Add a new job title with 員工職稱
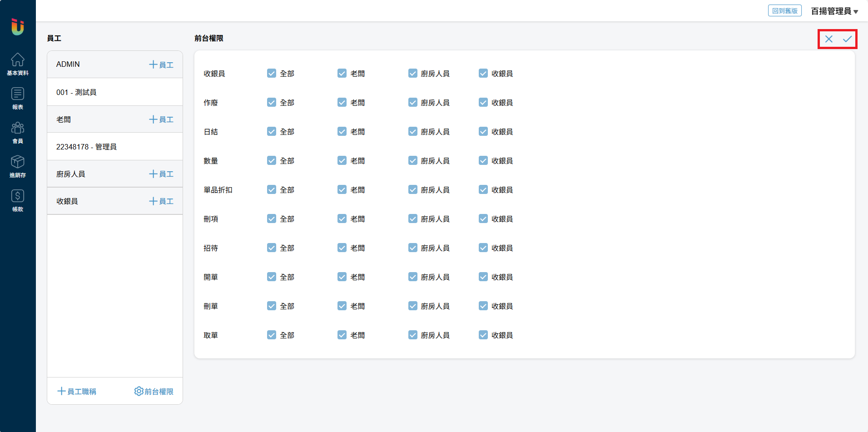Viewport: 868px width, 432px height. pyautogui.click(x=77, y=391)
